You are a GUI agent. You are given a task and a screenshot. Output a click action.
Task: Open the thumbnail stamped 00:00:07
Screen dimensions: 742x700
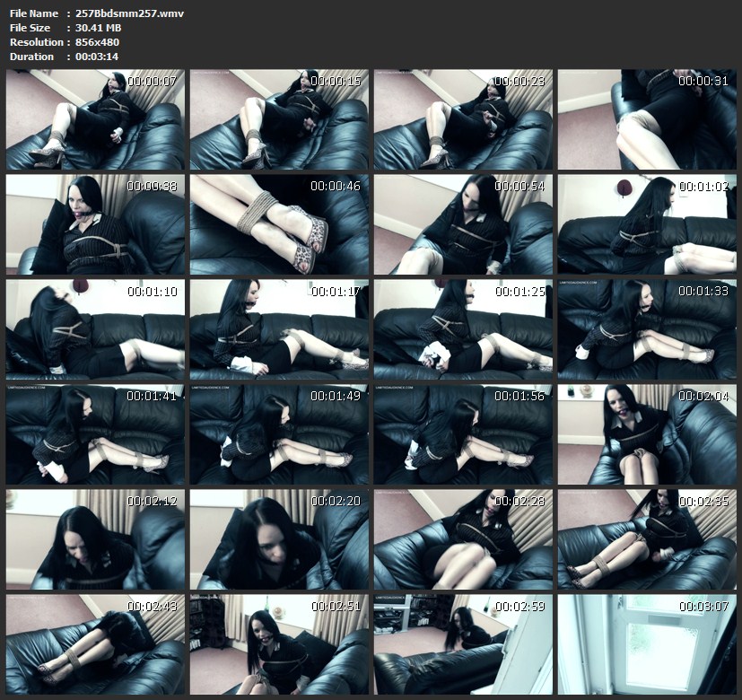pos(95,119)
